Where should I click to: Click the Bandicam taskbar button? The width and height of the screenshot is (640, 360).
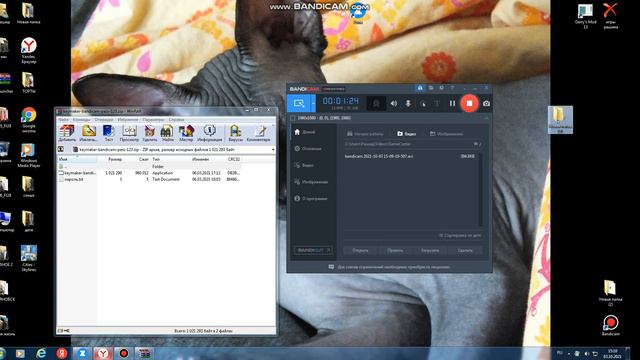124,353
